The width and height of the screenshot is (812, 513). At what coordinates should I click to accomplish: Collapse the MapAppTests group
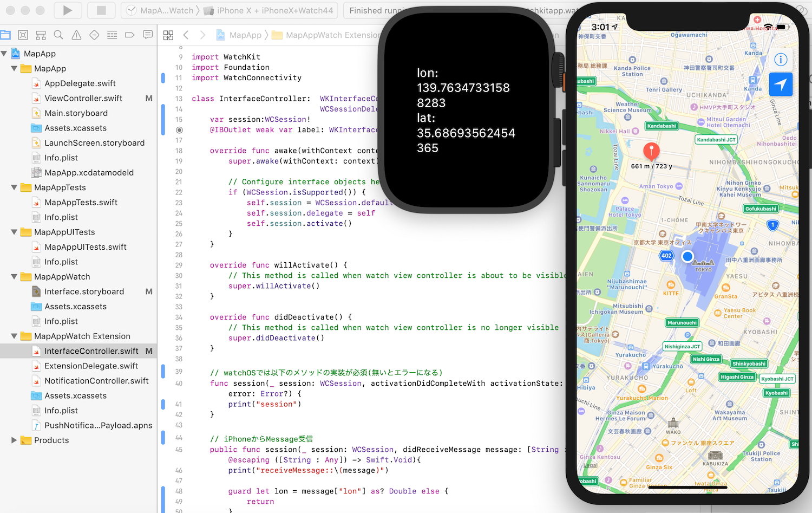point(14,187)
